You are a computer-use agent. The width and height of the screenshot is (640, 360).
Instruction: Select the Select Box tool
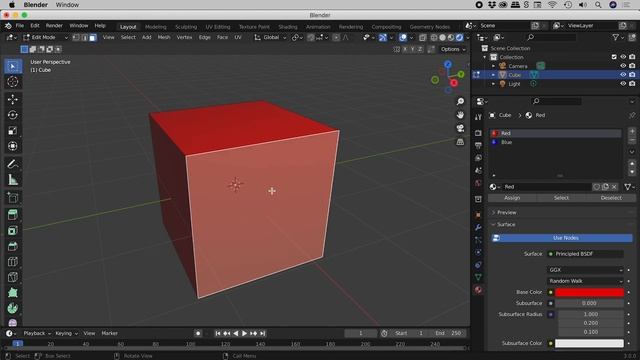pos(13,66)
